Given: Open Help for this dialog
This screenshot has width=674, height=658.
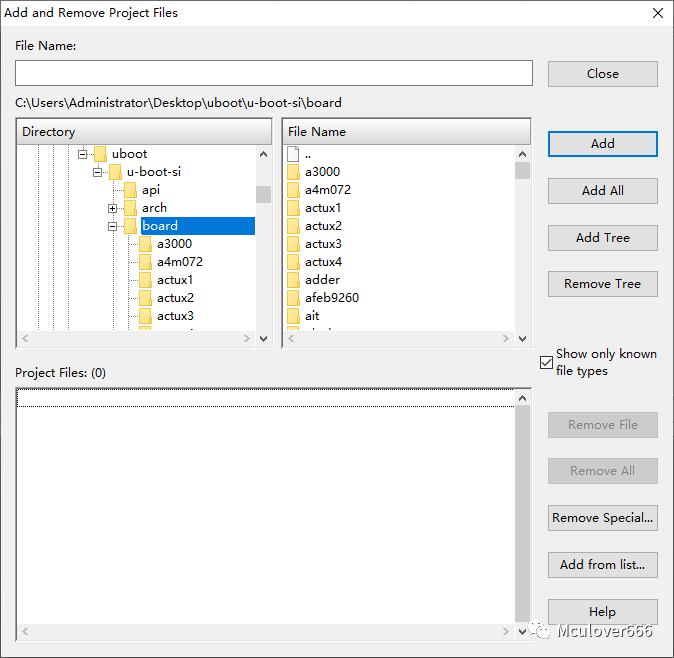Looking at the screenshot, I should point(602,611).
